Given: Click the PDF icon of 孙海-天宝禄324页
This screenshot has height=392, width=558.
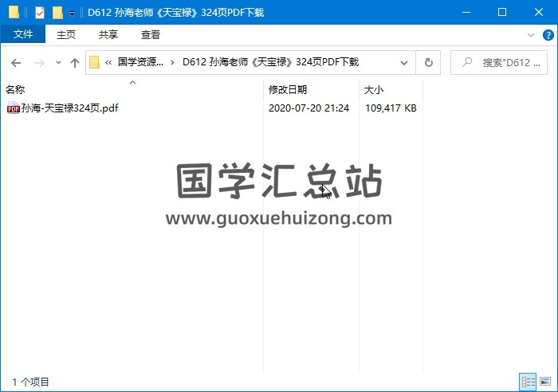Looking at the screenshot, I should coord(14,108).
